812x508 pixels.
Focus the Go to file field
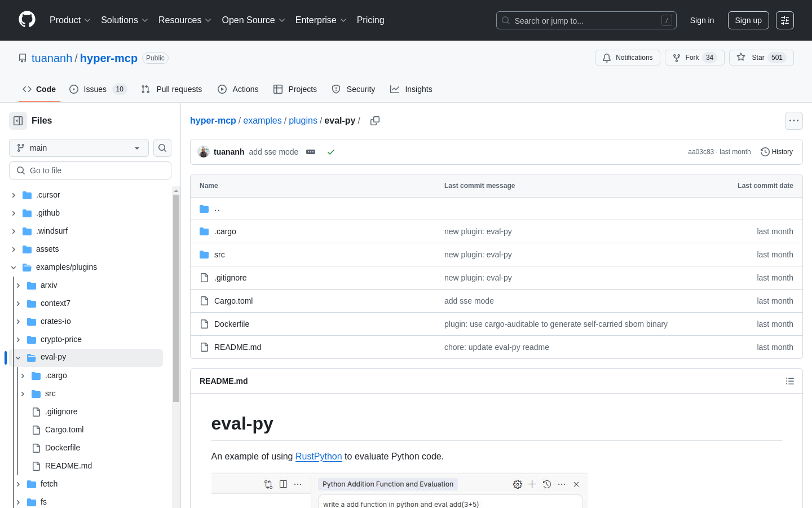90,170
